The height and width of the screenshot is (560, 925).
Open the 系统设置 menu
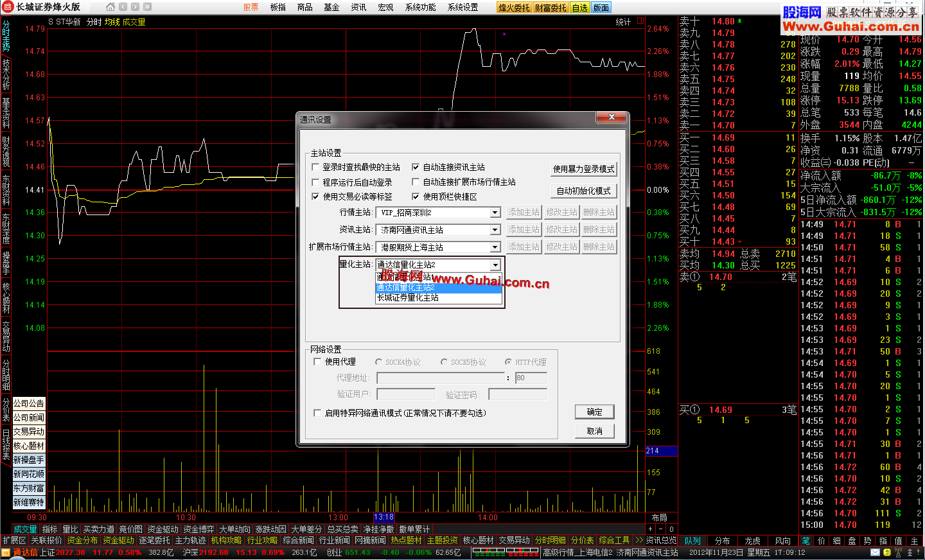pos(463,8)
